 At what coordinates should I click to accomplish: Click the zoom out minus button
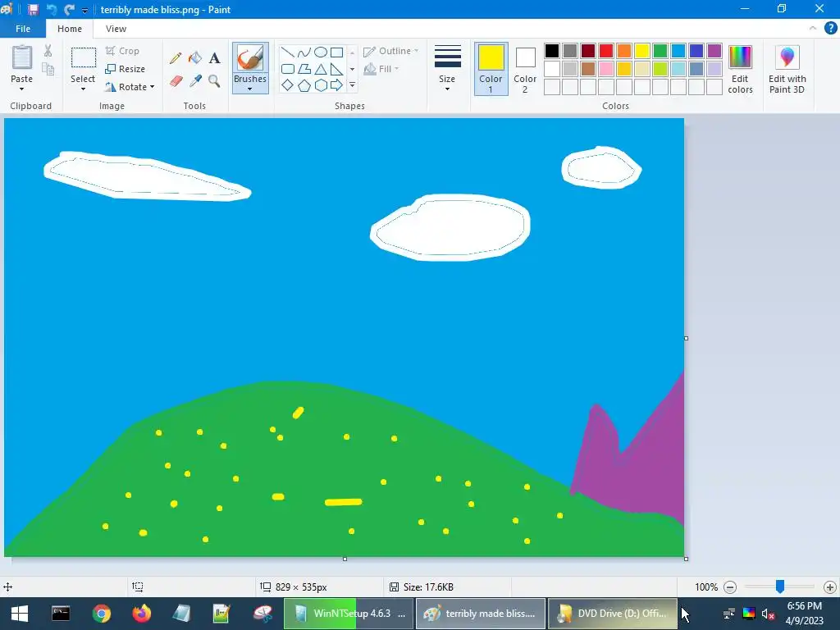point(730,587)
